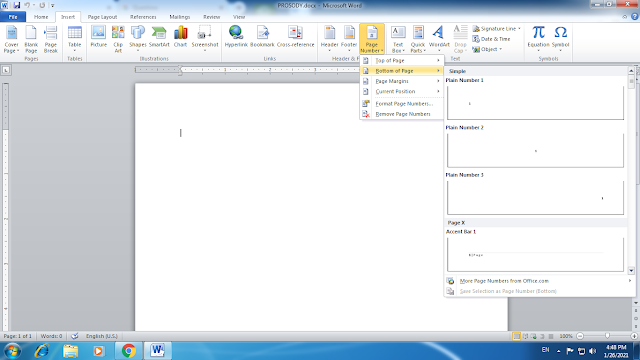This screenshot has height=360, width=640.
Task: Open the Shapes gallery
Action: (x=138, y=39)
